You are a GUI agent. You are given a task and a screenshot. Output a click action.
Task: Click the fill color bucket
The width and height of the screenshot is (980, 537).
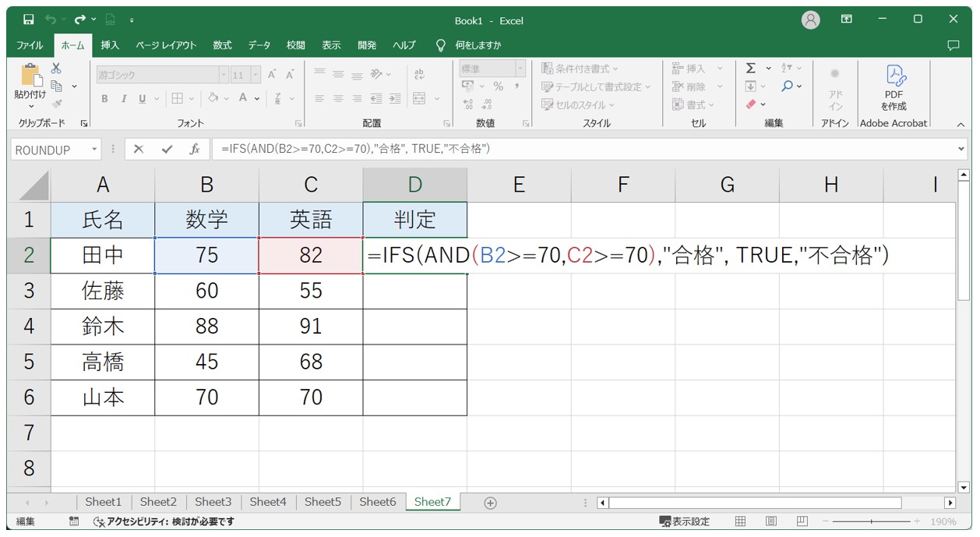213,98
